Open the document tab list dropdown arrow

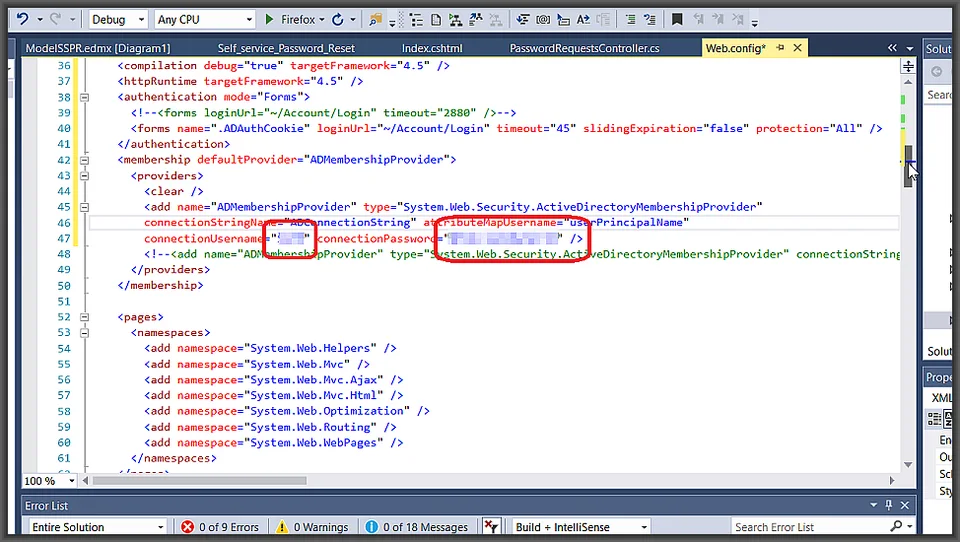[910, 48]
